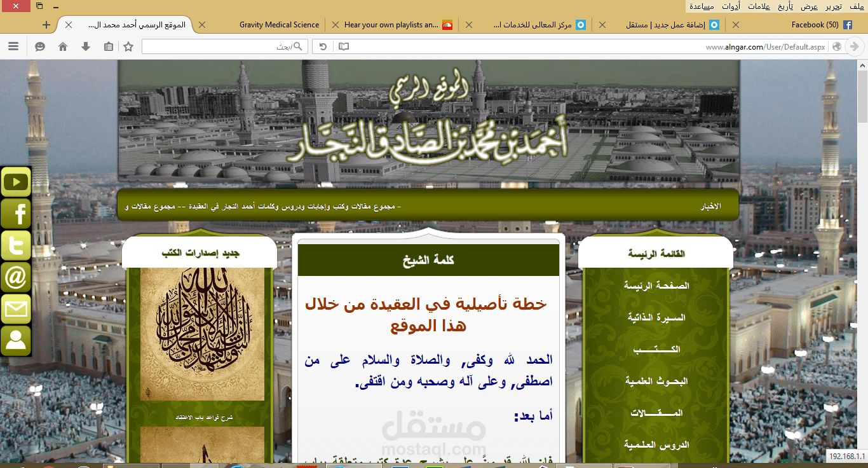Click the calligraphy book cover thumbnail
Image resolution: width=868 pixels, height=468 pixels.
[x=202, y=334]
